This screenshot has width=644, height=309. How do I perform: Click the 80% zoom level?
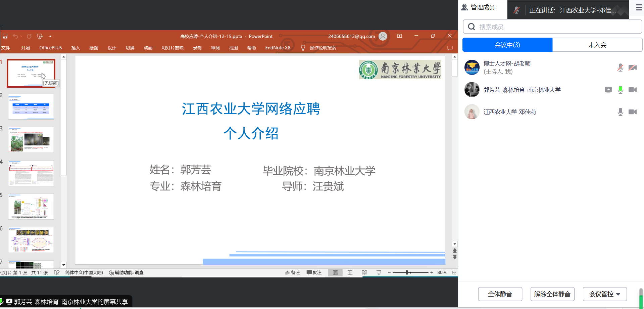click(x=442, y=273)
